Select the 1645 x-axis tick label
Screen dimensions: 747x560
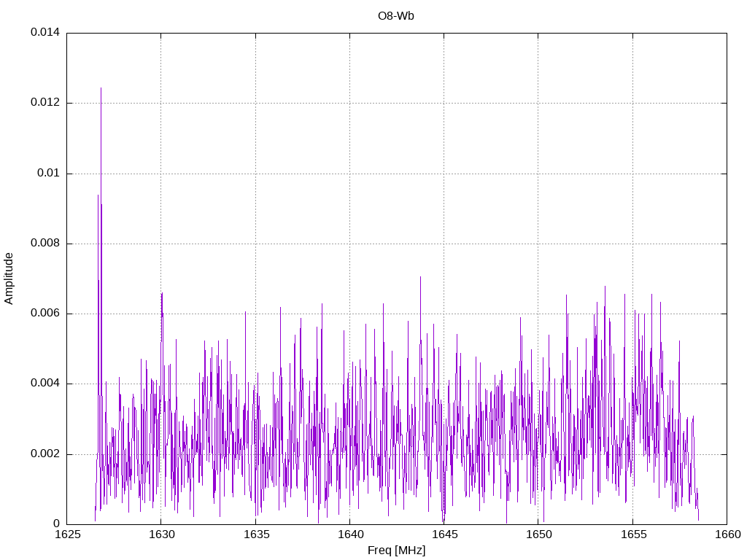click(x=444, y=534)
